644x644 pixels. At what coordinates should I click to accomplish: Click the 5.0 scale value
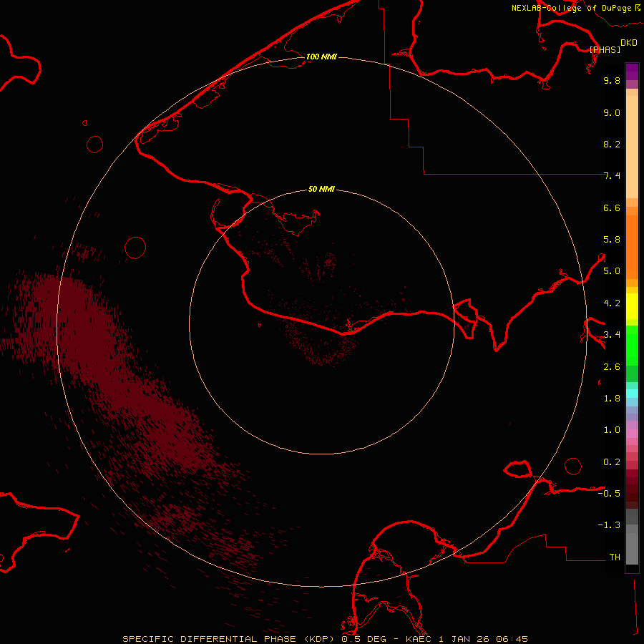[x=612, y=271]
